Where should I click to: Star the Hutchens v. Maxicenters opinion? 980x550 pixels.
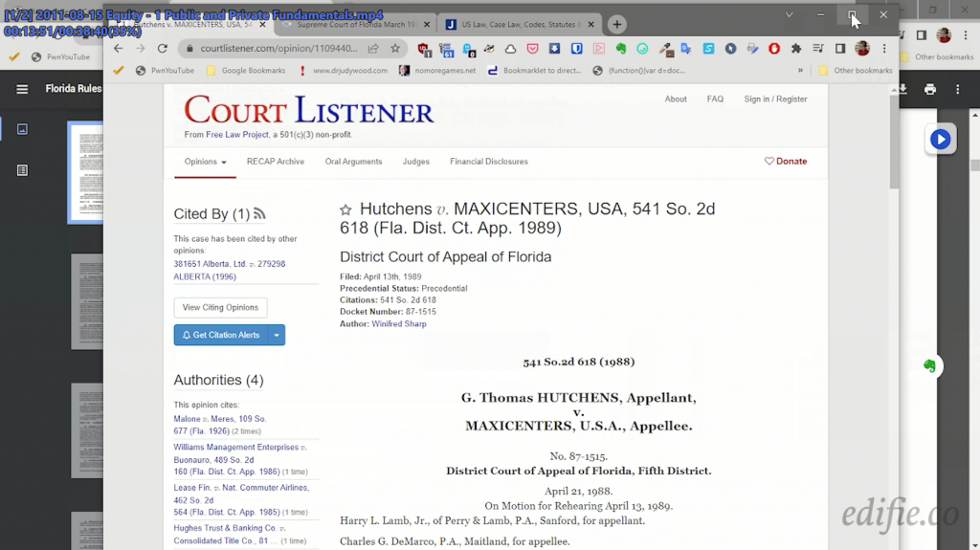pyautogui.click(x=345, y=210)
